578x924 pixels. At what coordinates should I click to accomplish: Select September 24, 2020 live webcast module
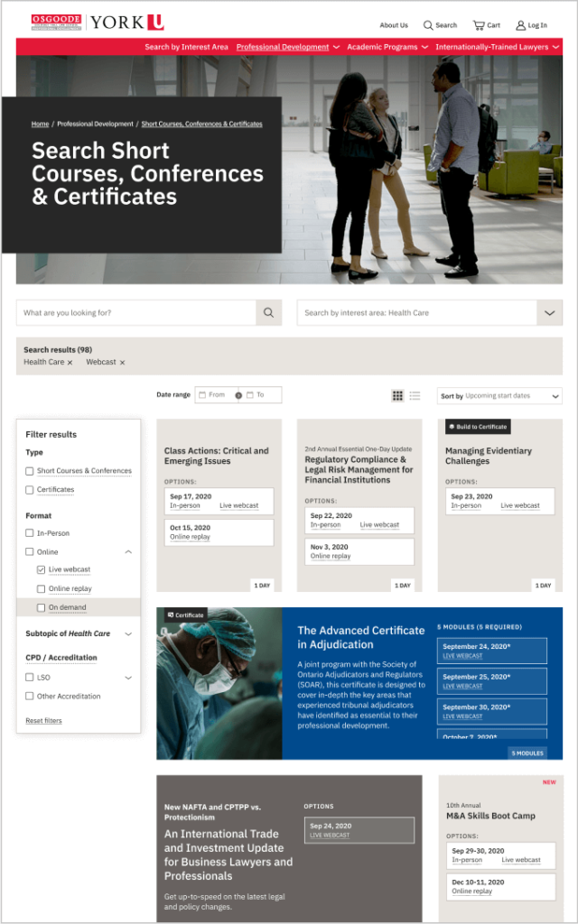(x=492, y=651)
